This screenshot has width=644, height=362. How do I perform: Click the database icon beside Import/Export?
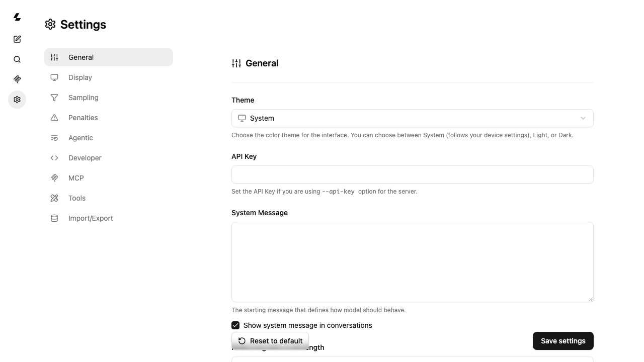(54, 218)
